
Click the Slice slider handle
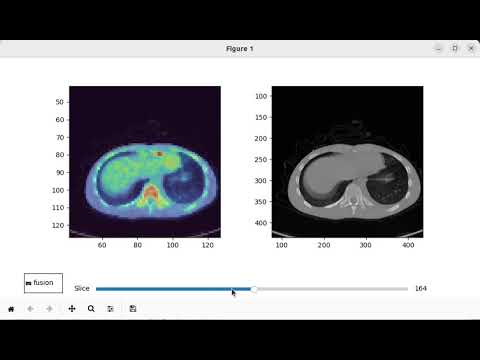coord(254,289)
